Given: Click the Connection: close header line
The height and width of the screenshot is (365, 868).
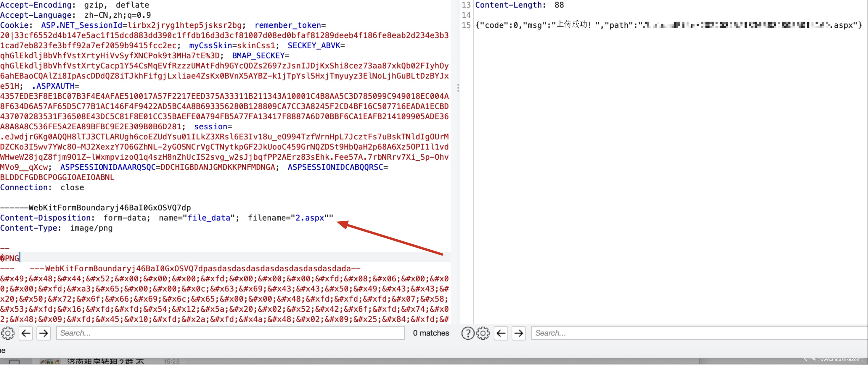Looking at the screenshot, I should [42, 187].
